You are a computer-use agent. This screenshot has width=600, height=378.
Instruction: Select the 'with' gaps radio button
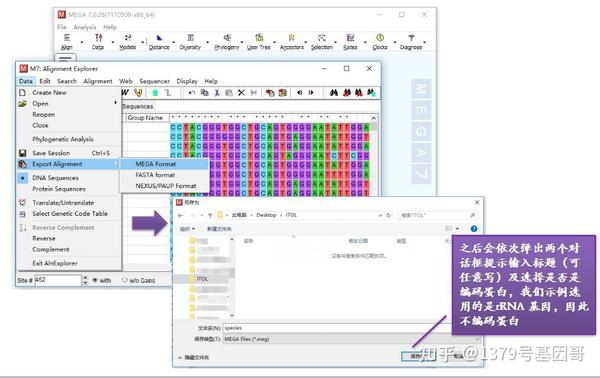tap(95, 280)
